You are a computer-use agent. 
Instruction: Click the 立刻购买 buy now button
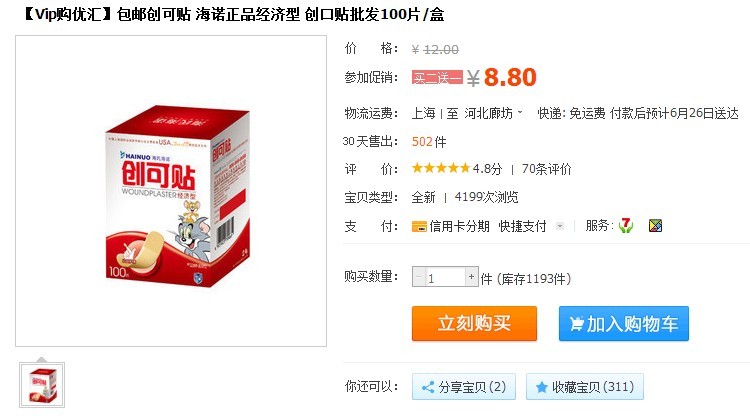pyautogui.click(x=474, y=324)
